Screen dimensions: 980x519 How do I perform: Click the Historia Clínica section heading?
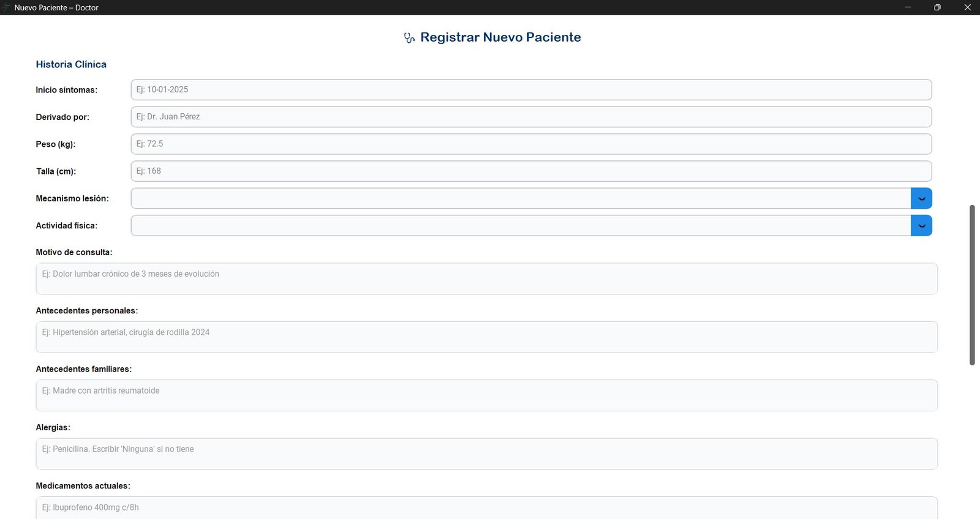tap(71, 64)
